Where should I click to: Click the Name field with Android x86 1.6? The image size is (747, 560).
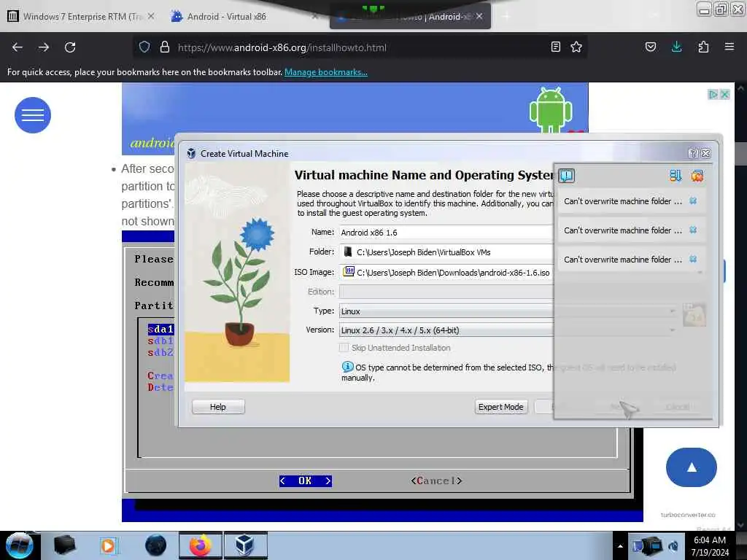point(446,233)
